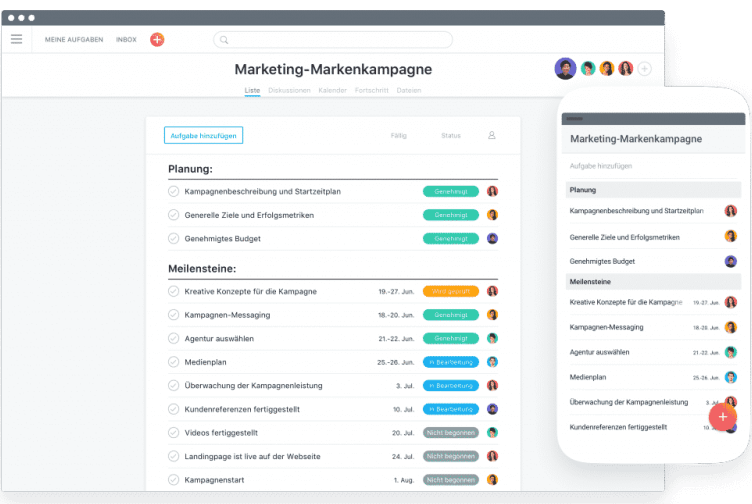
Task: Click the green-haired member avatar in header
Action: click(x=588, y=69)
